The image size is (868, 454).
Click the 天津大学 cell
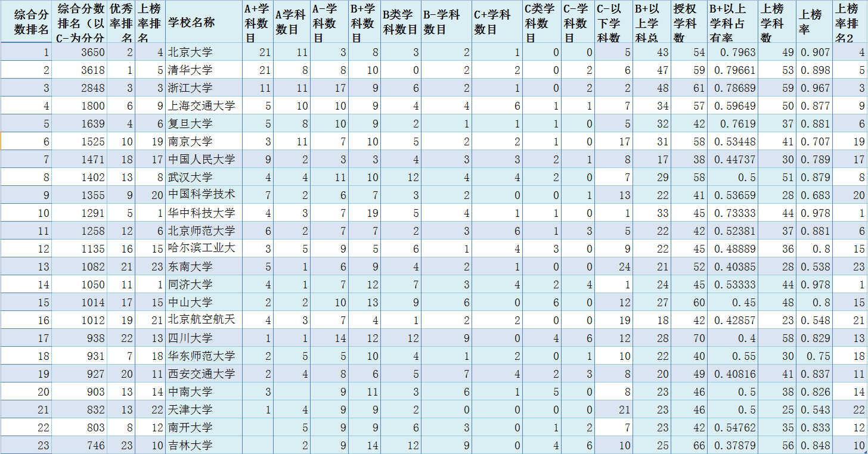[204, 409]
